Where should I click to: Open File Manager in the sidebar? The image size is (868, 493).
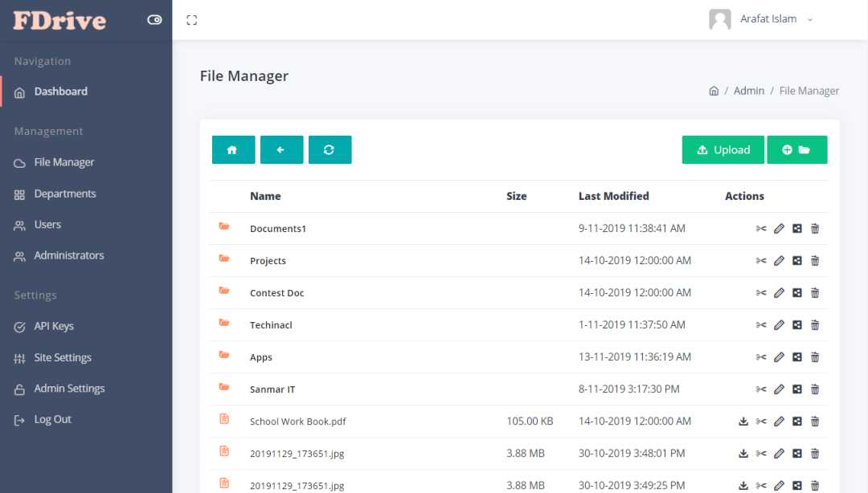[63, 162]
